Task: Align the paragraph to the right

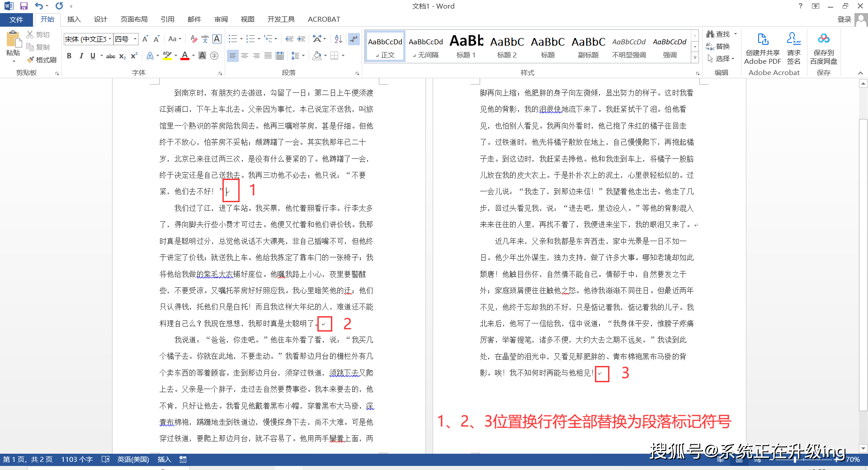Action: (x=256, y=56)
